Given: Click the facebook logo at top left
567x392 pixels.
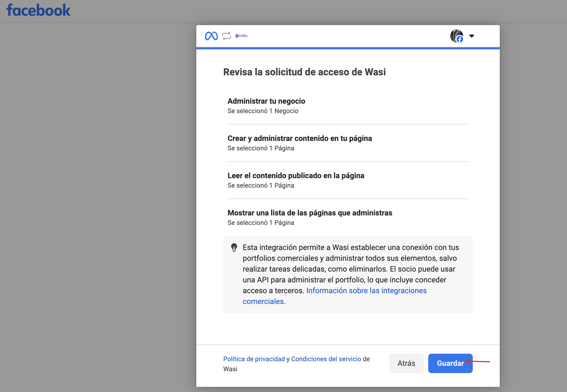Looking at the screenshot, I should point(38,10).
